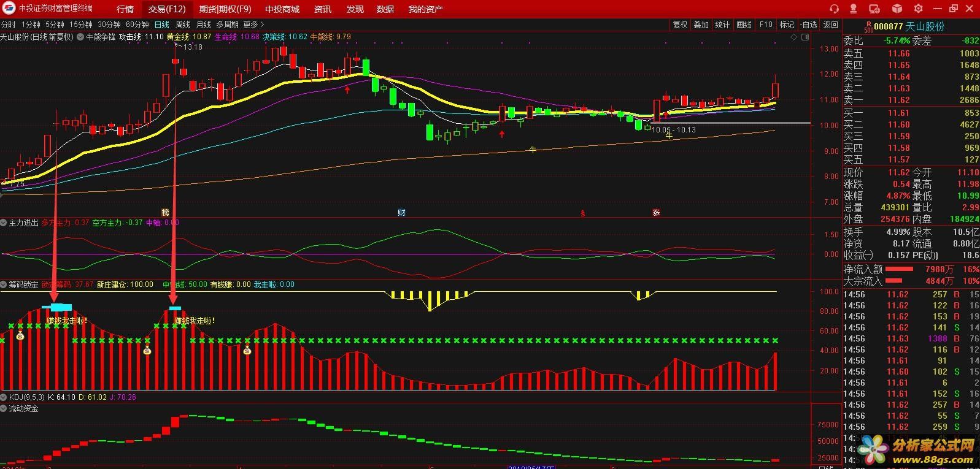980x469 pixels.
Task: Click the 卖五 ask row
Action: 911,53
